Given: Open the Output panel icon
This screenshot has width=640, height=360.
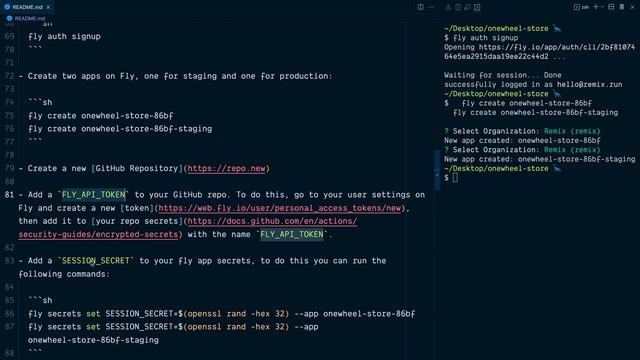Looking at the screenshot, I should pyautogui.click(x=458, y=7).
